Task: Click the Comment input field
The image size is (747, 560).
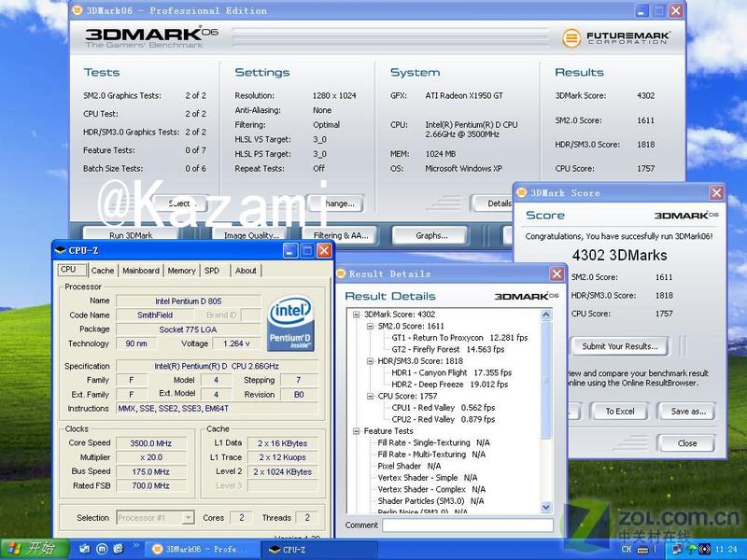Action: pos(468,525)
